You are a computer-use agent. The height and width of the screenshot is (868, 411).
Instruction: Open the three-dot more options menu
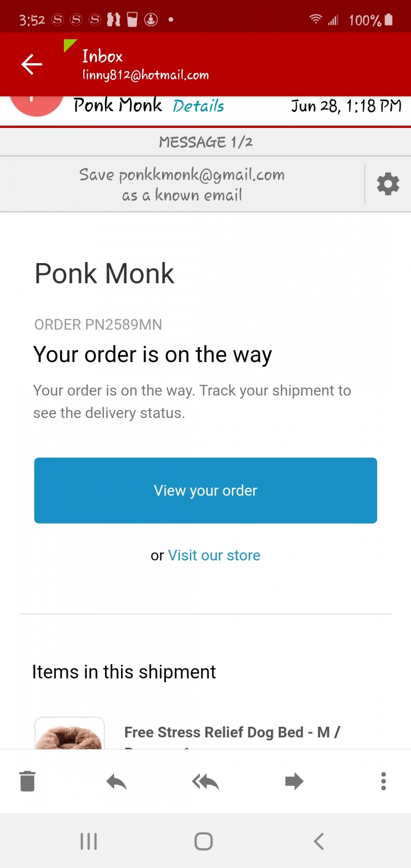click(384, 781)
